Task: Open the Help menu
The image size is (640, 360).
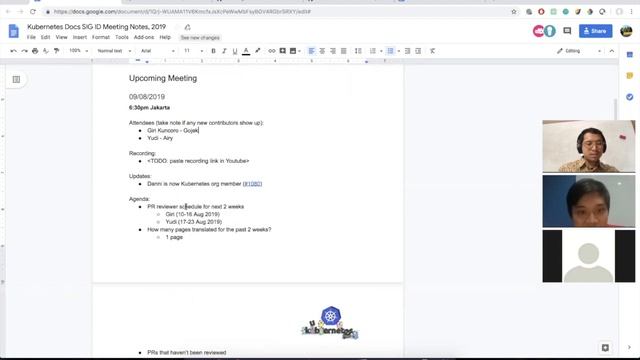Action: click(x=165, y=37)
